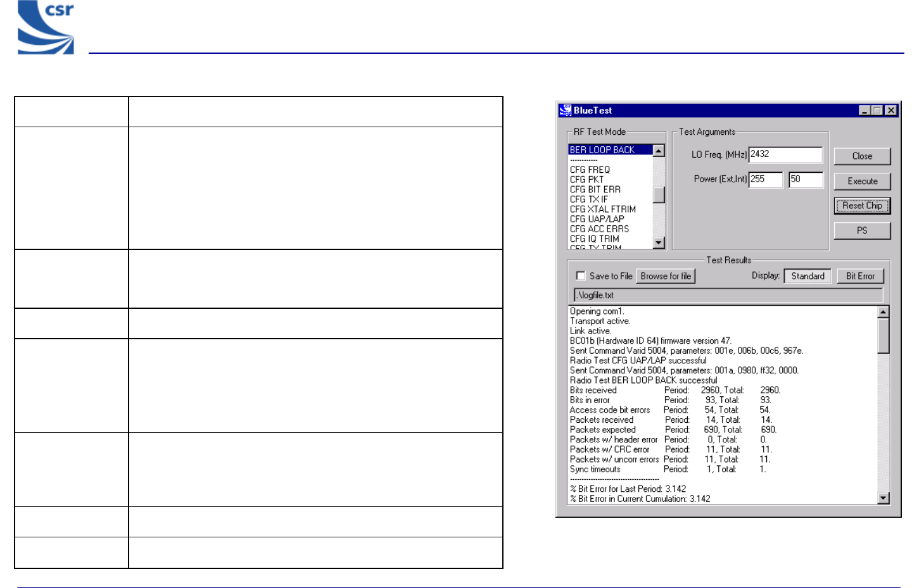Select CFG BIT ERR in the list
Image resolution: width=912 pixels, height=588 pixels.
(x=595, y=189)
